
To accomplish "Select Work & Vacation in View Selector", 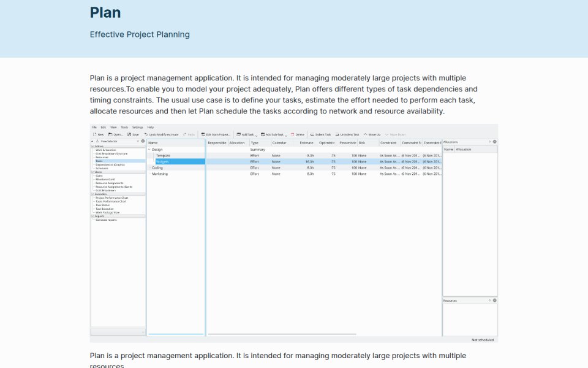I will 106,150.
